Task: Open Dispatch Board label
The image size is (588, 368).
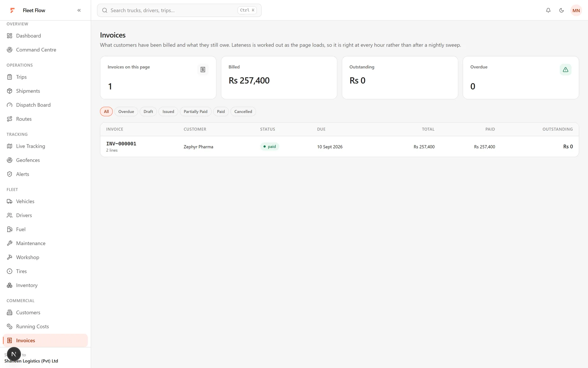Action: click(x=33, y=105)
